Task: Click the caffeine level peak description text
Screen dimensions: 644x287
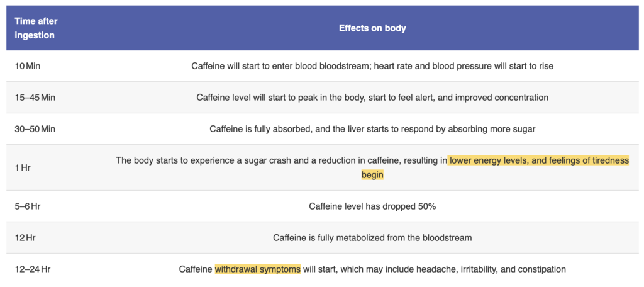Action: [x=372, y=98]
